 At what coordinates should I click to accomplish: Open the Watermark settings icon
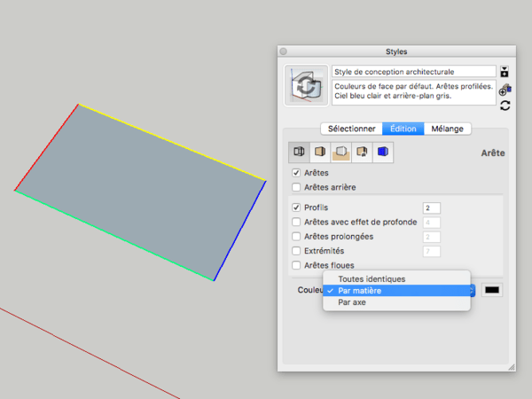(362, 152)
